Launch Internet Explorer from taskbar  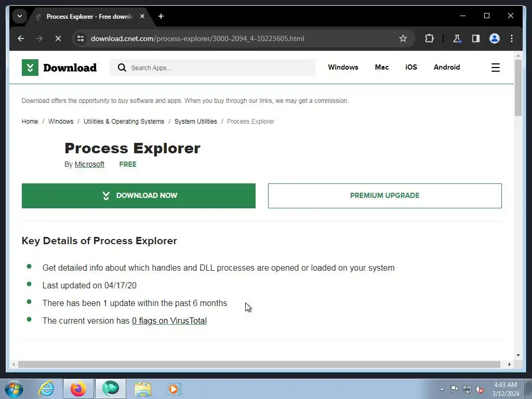point(46,389)
